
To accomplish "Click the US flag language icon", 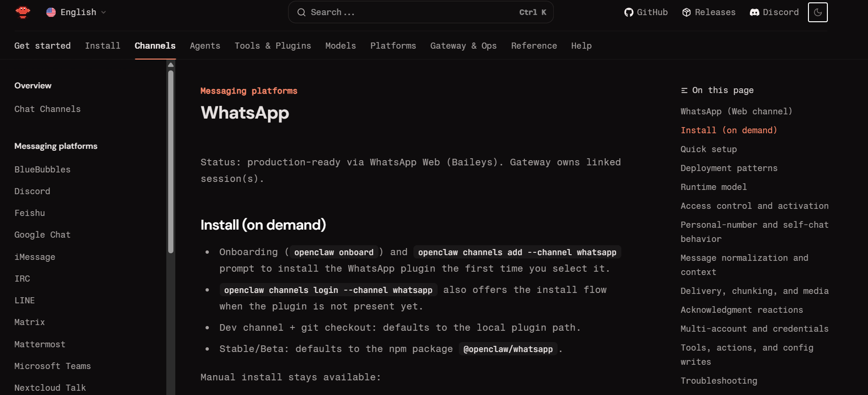I will pos(51,12).
